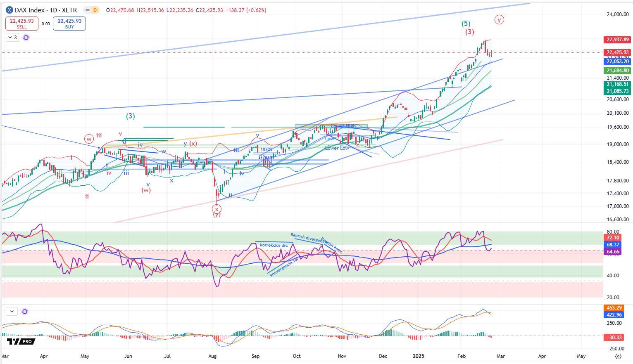Click the red 72.10 RSI axis label
633x364 pixels.
pyautogui.click(x=612, y=238)
